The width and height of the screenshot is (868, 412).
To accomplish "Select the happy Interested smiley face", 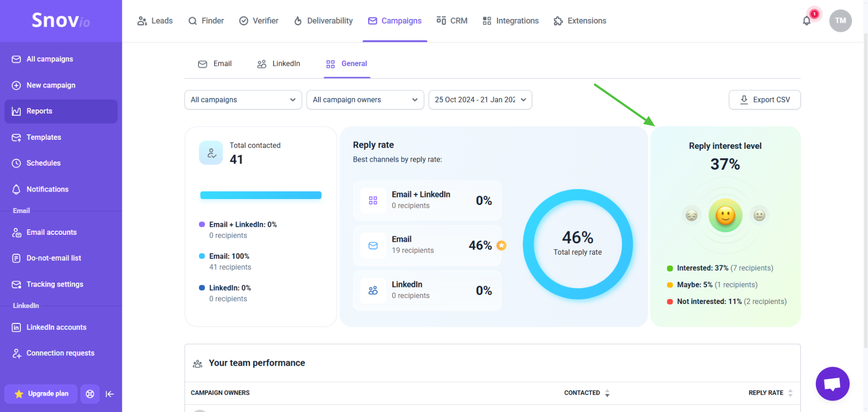I will pos(725,215).
